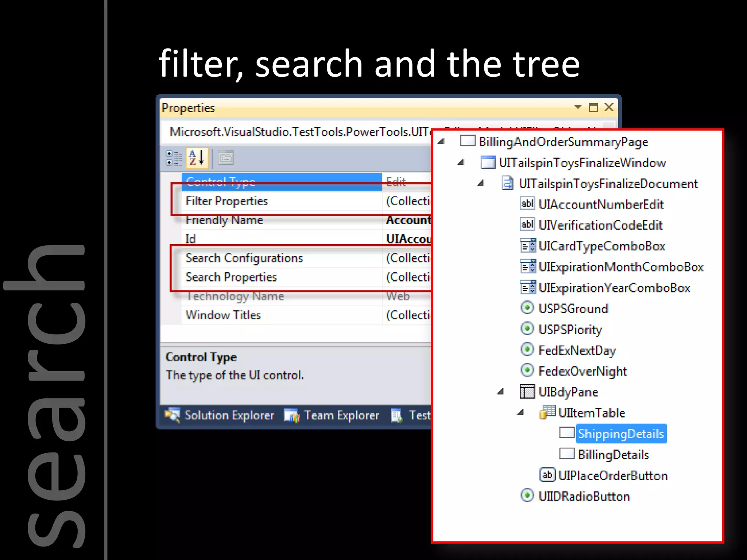This screenshot has width=747, height=560.
Task: Select the USPSGround radio button node
Action: click(x=573, y=308)
